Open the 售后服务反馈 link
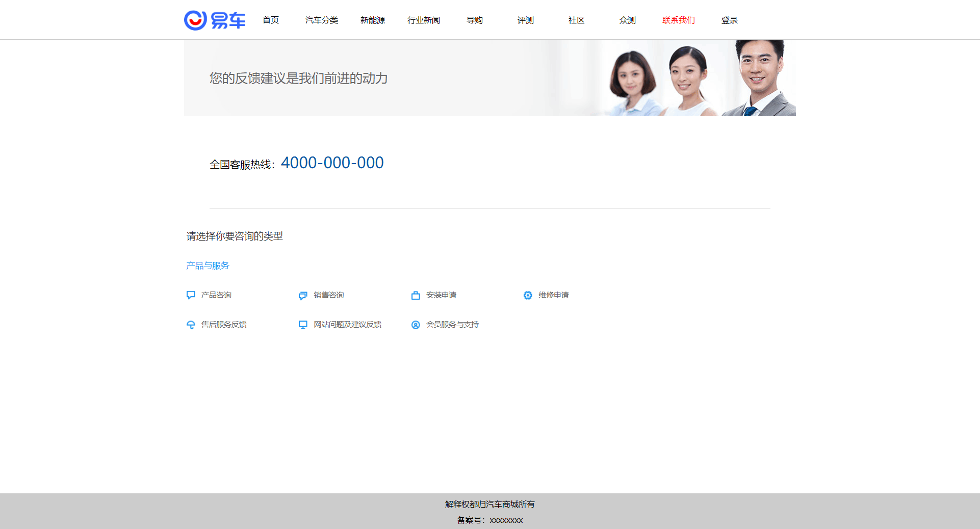980x529 pixels. click(224, 325)
